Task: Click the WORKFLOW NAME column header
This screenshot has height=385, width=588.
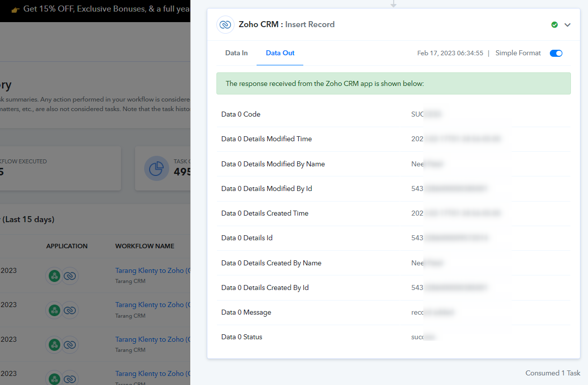Action: point(145,246)
